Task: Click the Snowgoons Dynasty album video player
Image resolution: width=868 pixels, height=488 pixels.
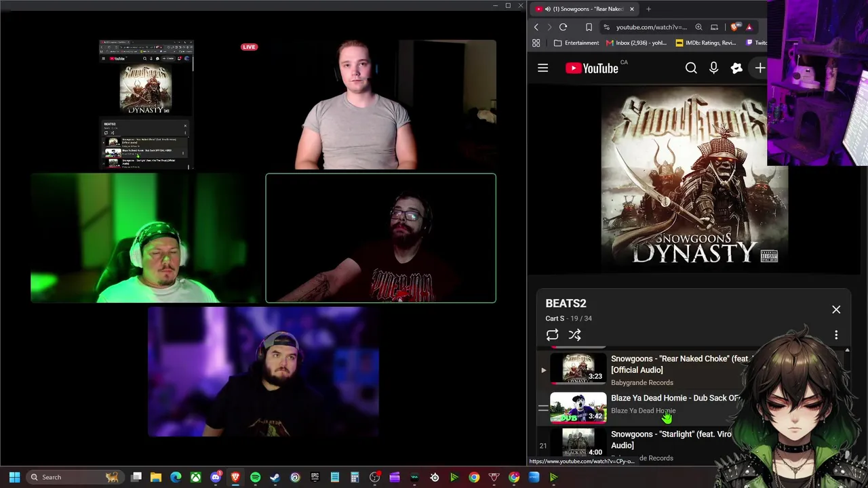Action: pyautogui.click(x=693, y=179)
